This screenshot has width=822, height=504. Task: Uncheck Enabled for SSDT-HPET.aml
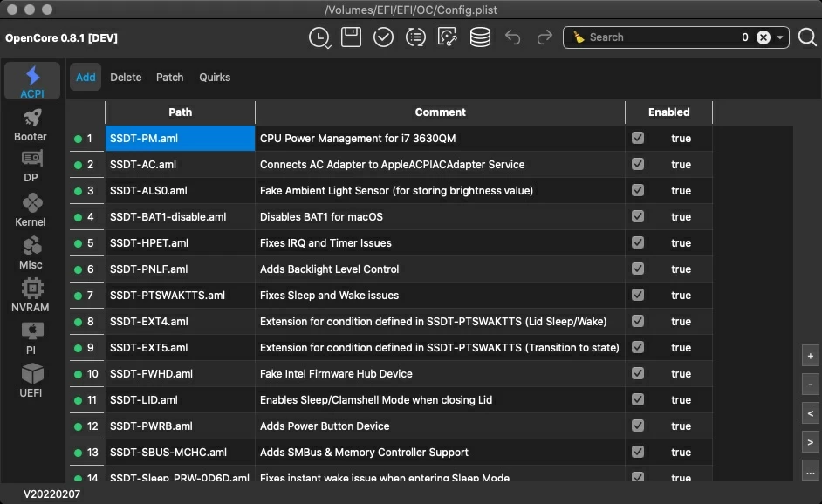coord(638,242)
